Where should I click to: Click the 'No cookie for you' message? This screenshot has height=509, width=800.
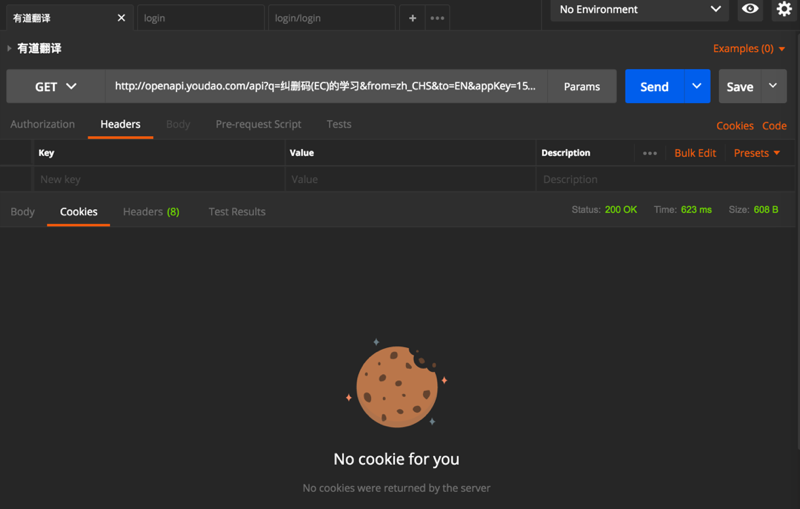pyautogui.click(x=396, y=459)
